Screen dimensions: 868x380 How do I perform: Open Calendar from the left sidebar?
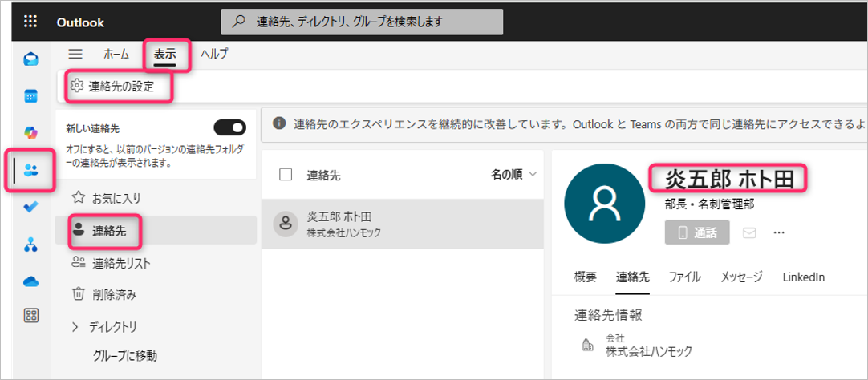point(30,96)
